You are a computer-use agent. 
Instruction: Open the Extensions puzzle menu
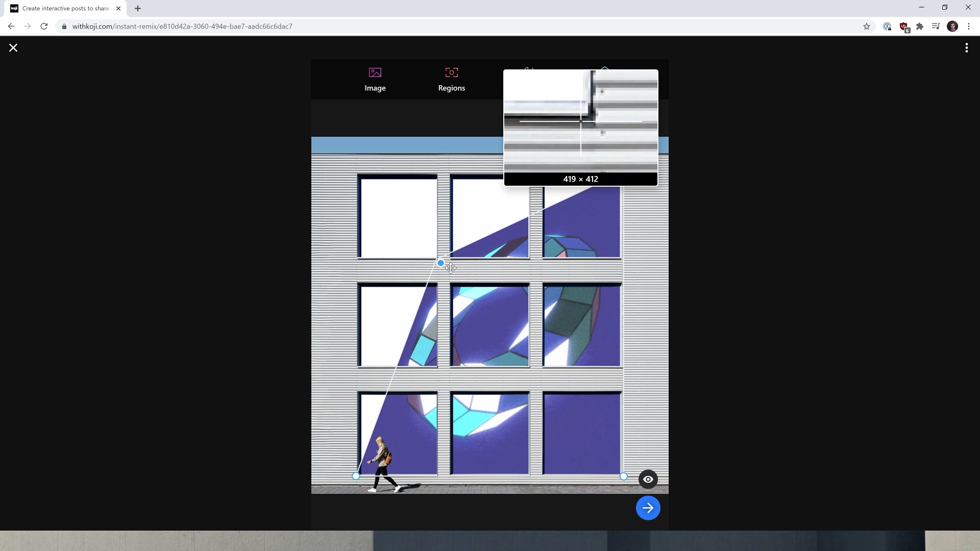[920, 27]
